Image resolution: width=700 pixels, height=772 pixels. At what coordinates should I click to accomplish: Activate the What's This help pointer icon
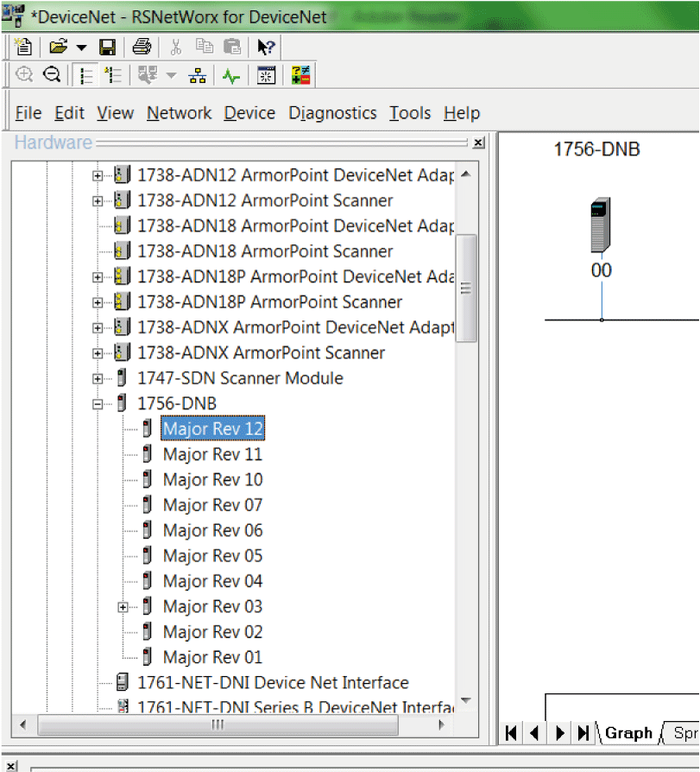267,47
